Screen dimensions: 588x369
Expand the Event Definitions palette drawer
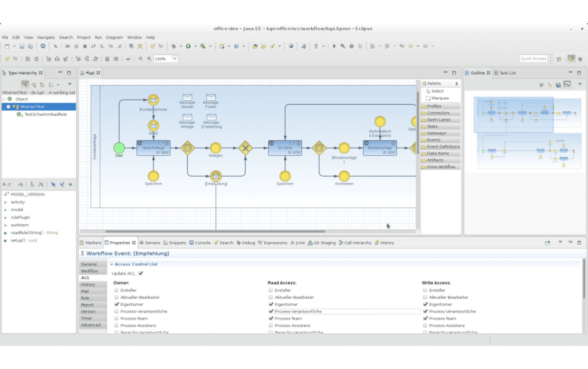(441, 147)
